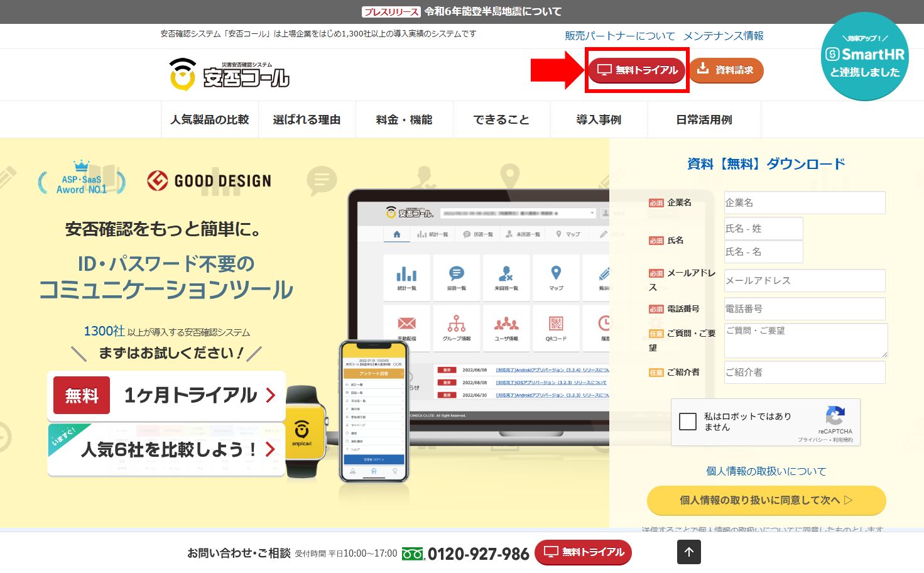The width and height of the screenshot is (924, 573).
Task: Click the 資料請求 button
Action: click(x=726, y=70)
